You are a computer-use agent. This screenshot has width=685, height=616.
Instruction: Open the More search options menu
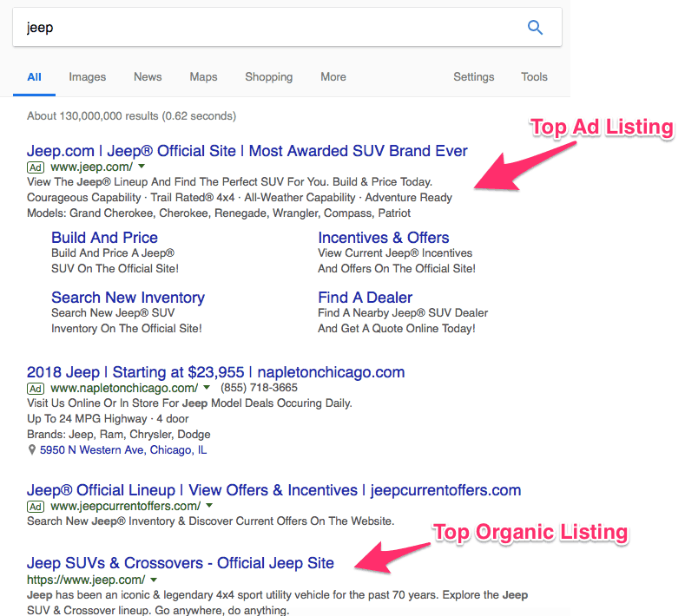pos(333,77)
